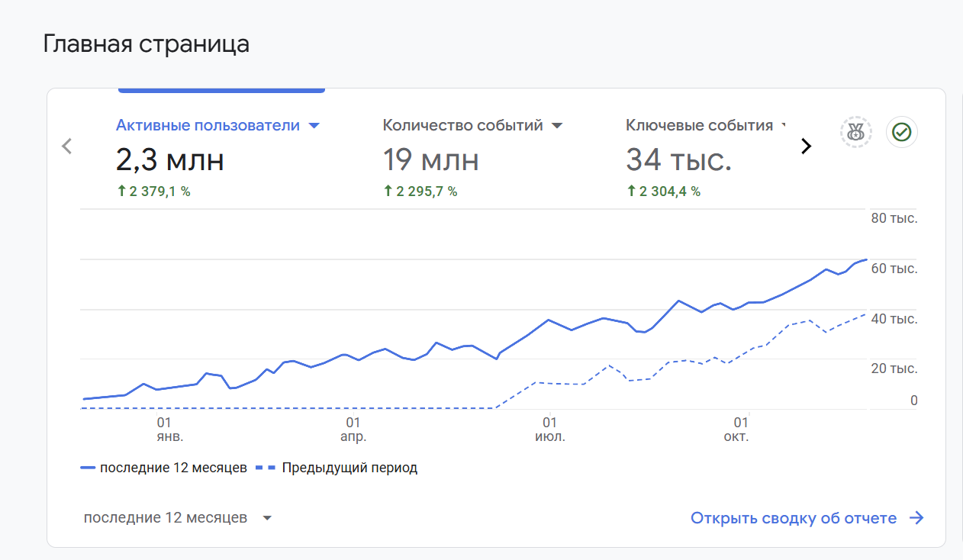The image size is (963, 560).
Task: Open the medal insights icon
Action: (856, 132)
